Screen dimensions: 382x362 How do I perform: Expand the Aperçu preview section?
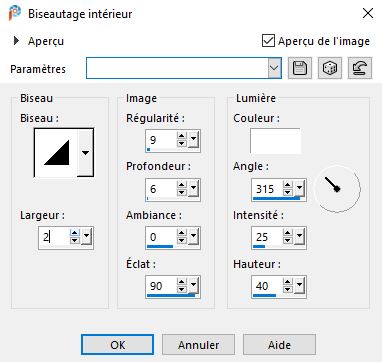(x=16, y=41)
